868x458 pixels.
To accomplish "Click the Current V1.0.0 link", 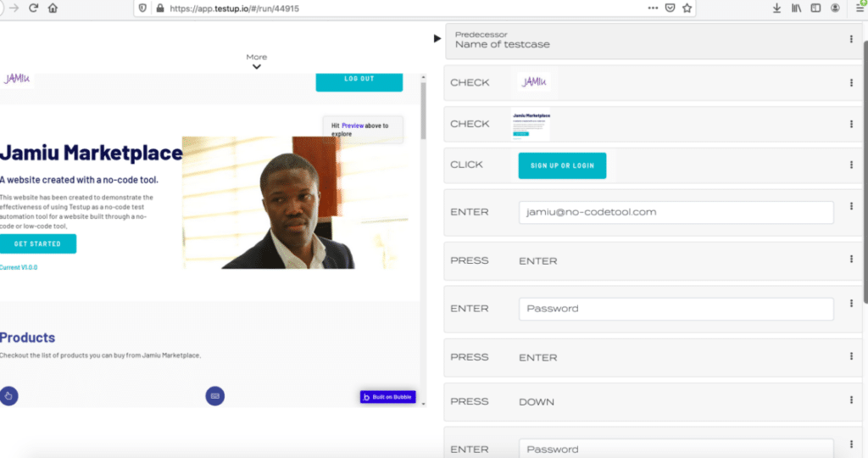I will (19, 267).
